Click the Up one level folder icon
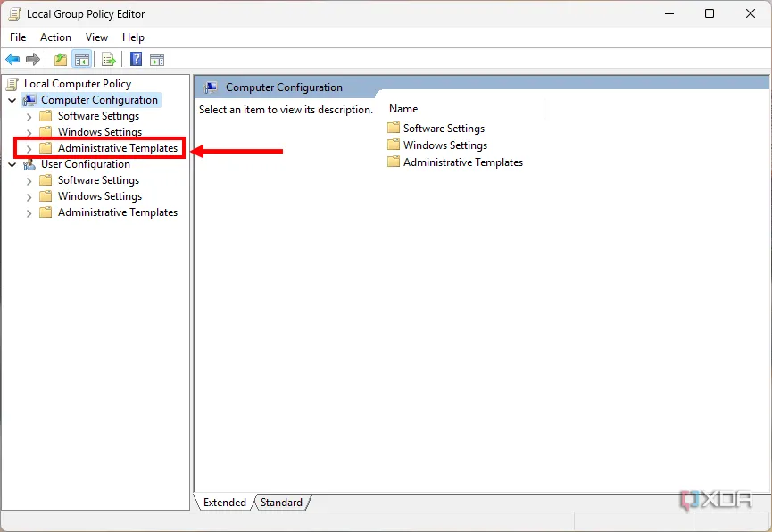The height and width of the screenshot is (532, 772). tap(61, 60)
